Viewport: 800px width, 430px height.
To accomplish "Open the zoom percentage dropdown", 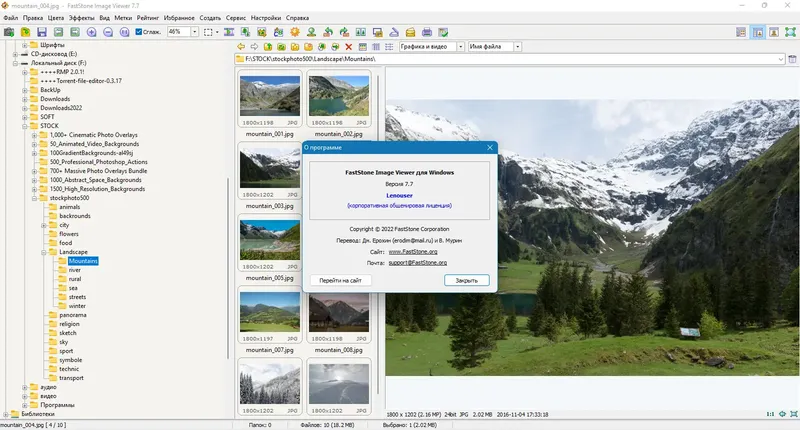I will pos(194,32).
